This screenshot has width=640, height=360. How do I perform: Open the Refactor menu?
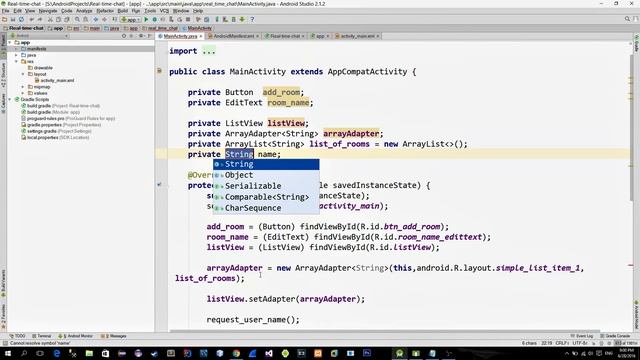pos(105,11)
